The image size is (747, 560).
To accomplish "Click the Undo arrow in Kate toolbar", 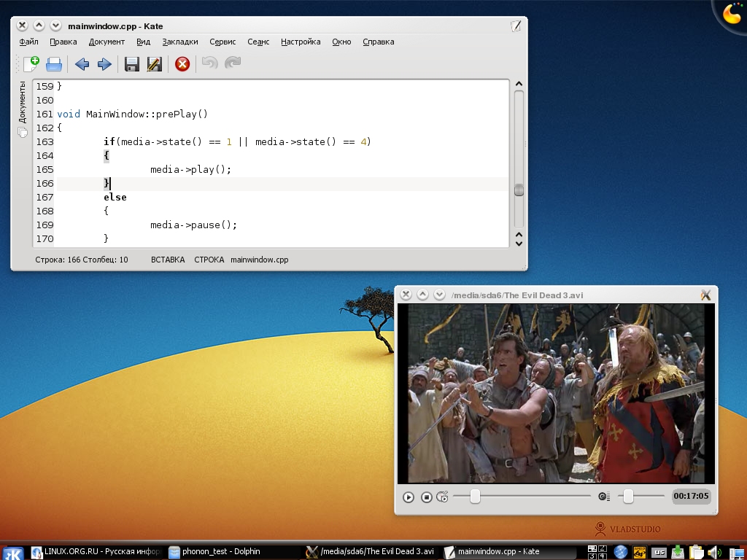I will (x=209, y=63).
